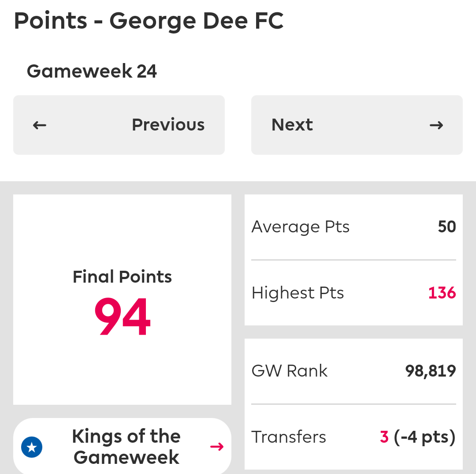
Task: Click the pink arrow on Kings of the Gameweek
Action: pos(217,447)
